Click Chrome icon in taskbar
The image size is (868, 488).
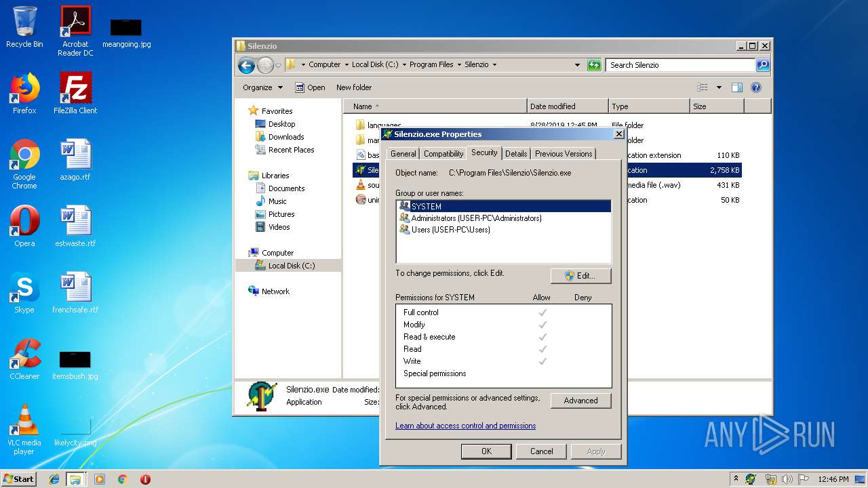click(x=123, y=479)
